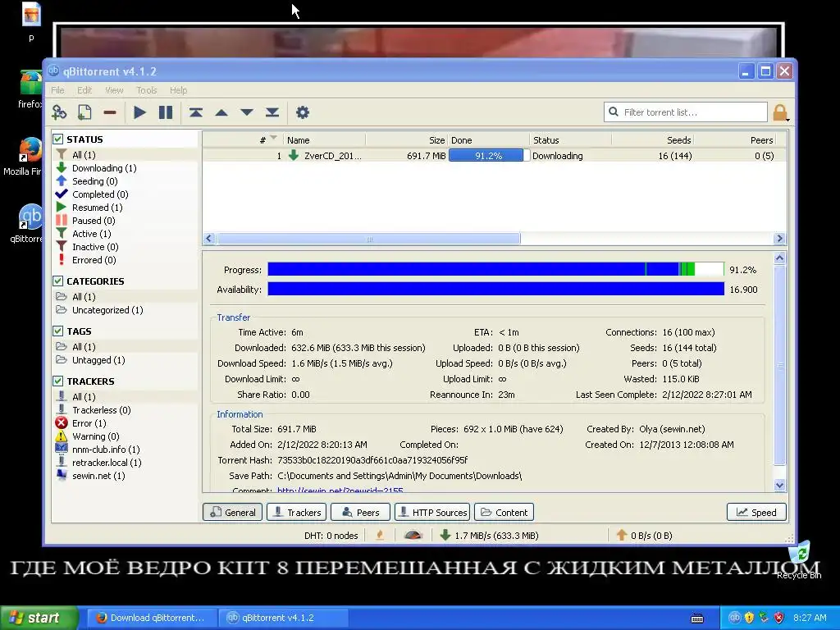Click the Move down queue arrow icon
Viewport: 840px width, 630px height.
coord(246,112)
